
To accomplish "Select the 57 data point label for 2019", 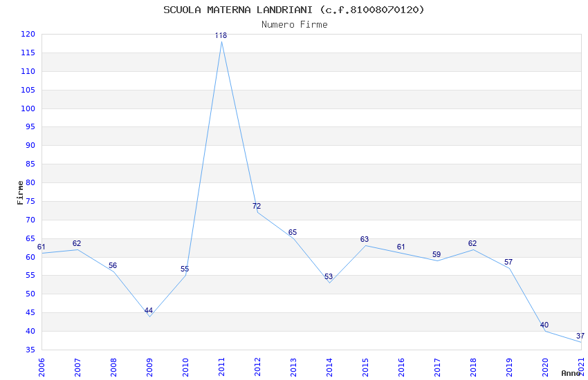I will pyautogui.click(x=508, y=262).
